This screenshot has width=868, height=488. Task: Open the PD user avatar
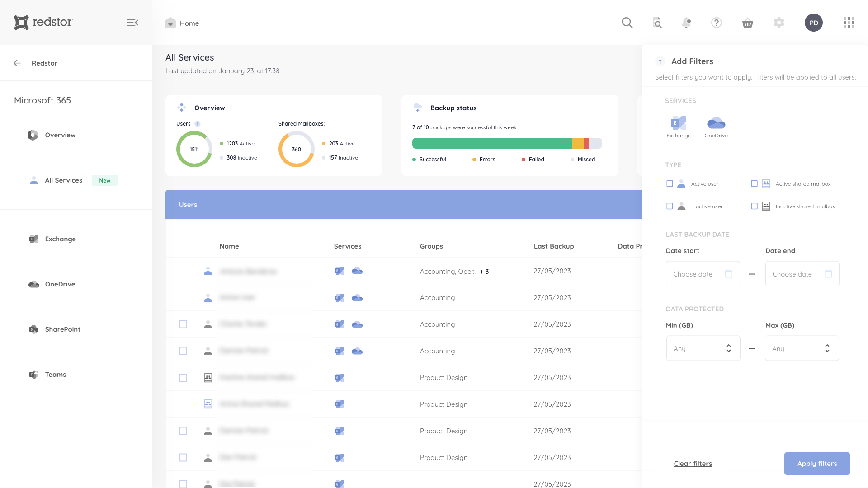point(814,23)
